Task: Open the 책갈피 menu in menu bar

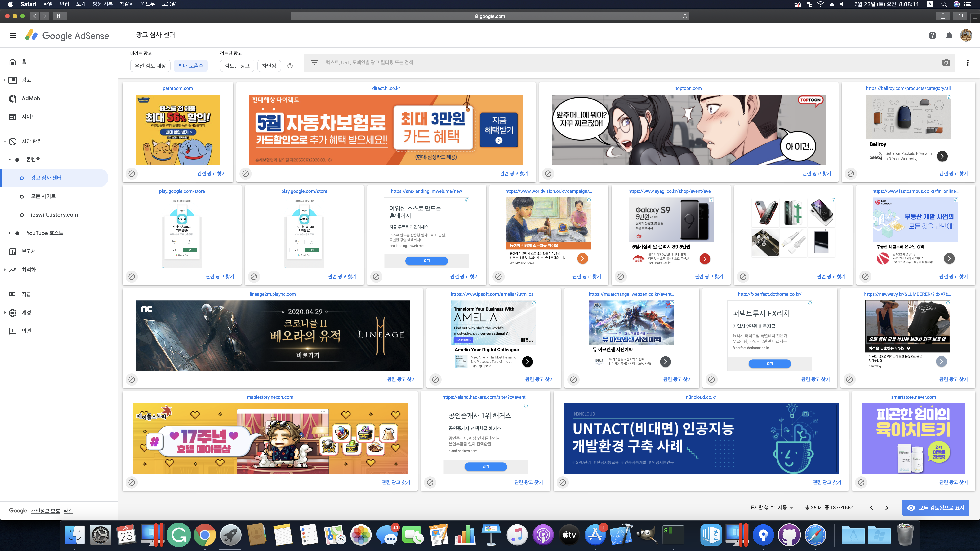Action: (126, 4)
